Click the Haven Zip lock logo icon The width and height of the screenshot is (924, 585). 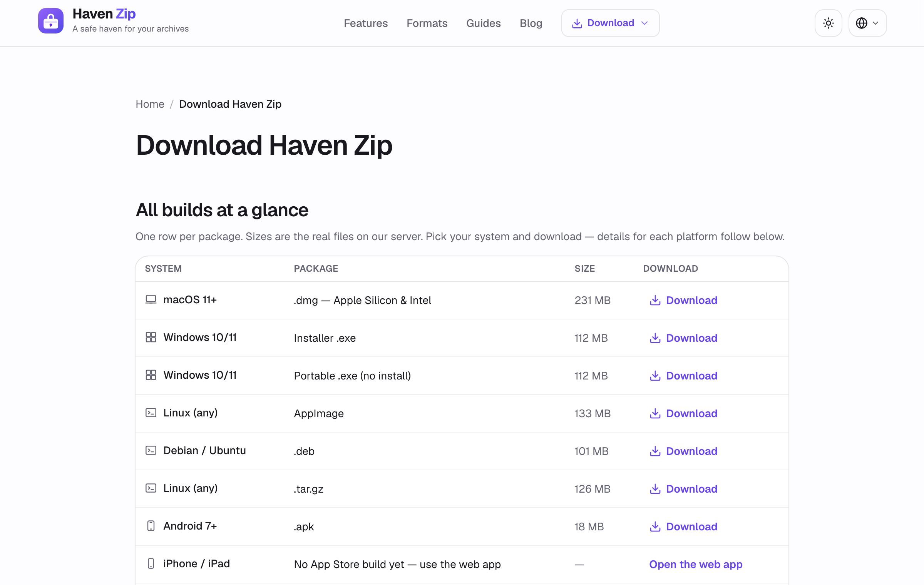(51, 21)
